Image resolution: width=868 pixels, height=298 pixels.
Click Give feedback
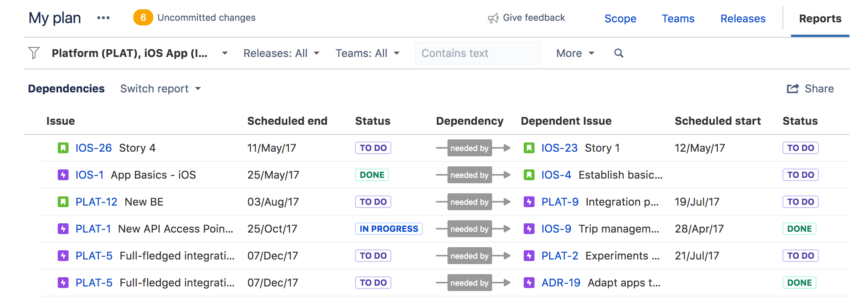534,18
